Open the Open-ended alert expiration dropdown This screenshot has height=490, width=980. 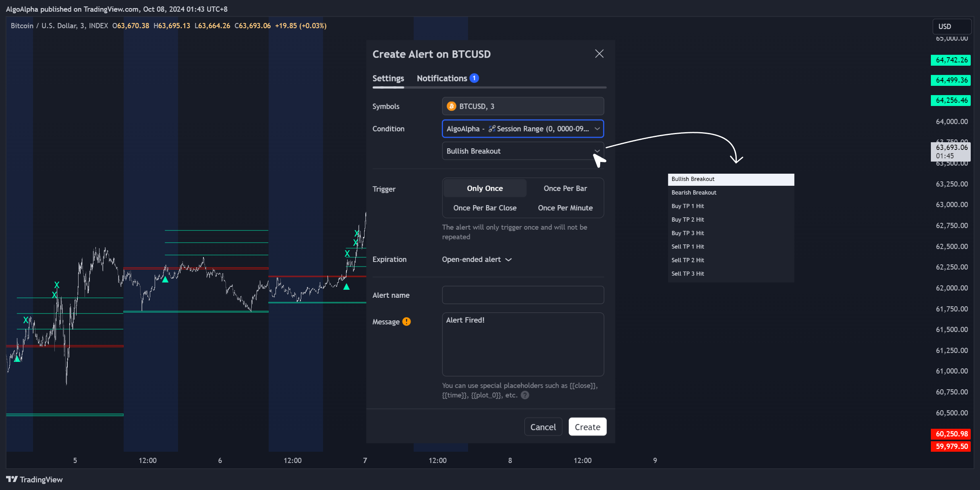click(x=477, y=260)
